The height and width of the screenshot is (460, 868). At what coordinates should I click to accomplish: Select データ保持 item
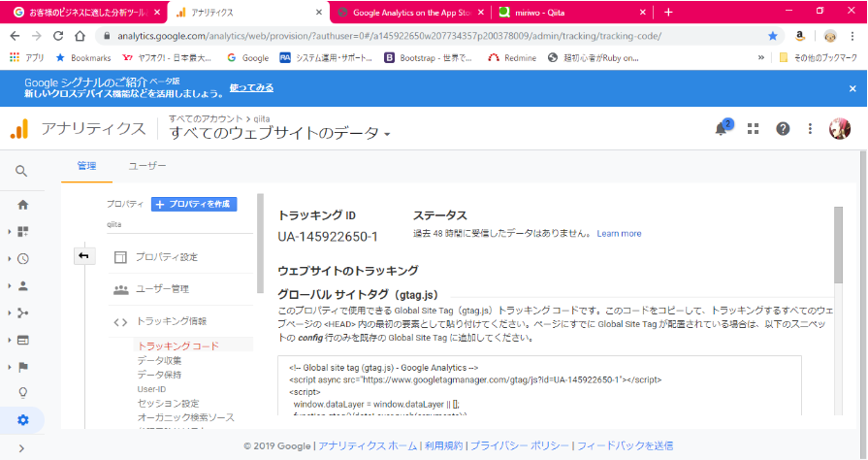click(x=159, y=375)
